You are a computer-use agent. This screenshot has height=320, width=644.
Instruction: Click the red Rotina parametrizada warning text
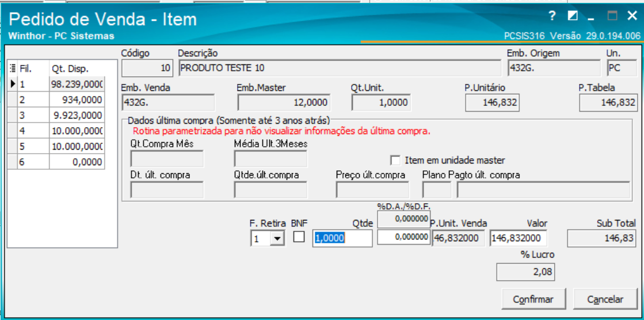click(281, 132)
